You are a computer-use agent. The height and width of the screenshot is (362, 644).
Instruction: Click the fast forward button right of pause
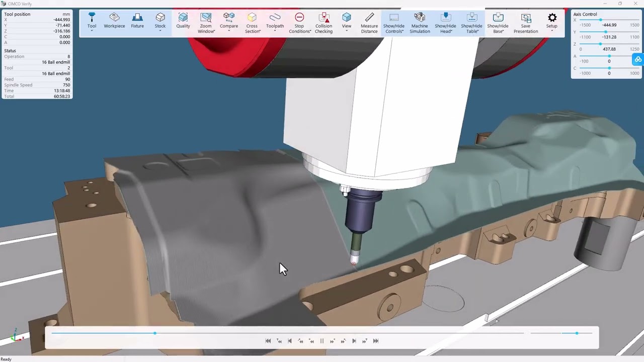click(x=333, y=341)
